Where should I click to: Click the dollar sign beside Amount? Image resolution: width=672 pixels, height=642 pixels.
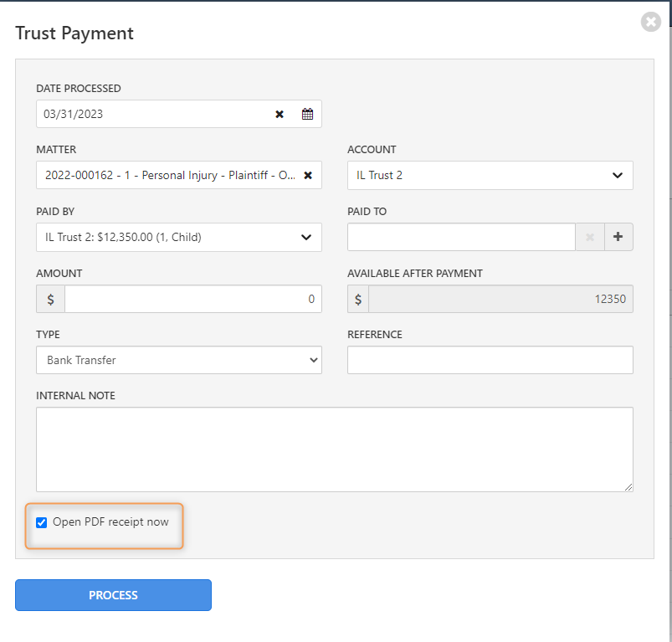49,299
